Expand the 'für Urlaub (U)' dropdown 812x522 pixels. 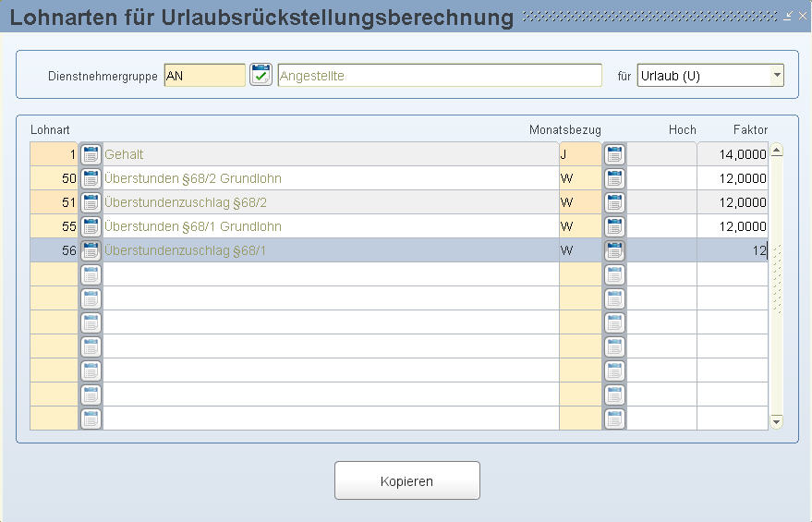tap(776, 75)
